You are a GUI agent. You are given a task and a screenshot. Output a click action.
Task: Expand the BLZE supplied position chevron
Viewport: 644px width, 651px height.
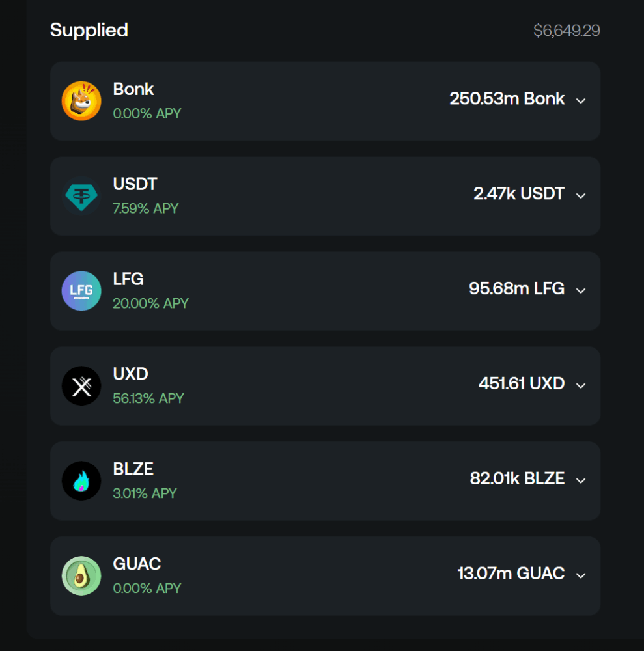[581, 481]
